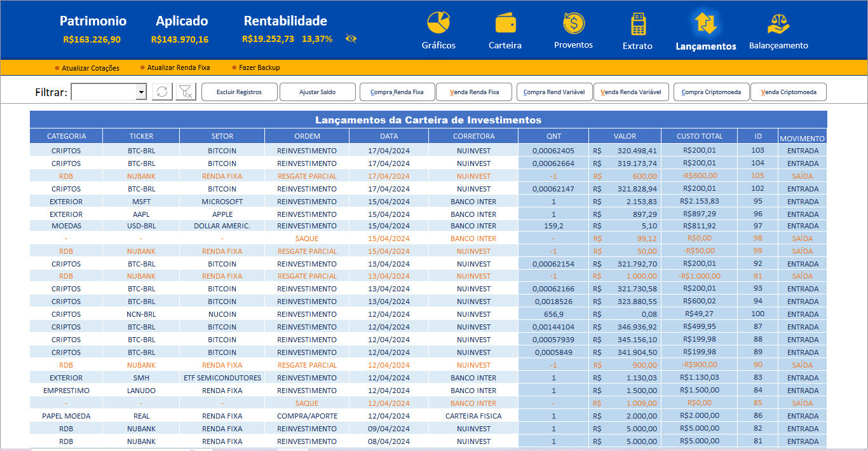Screen dimensions: 868x451
Task: Click the Ajustar Saldo button
Action: pyautogui.click(x=317, y=92)
